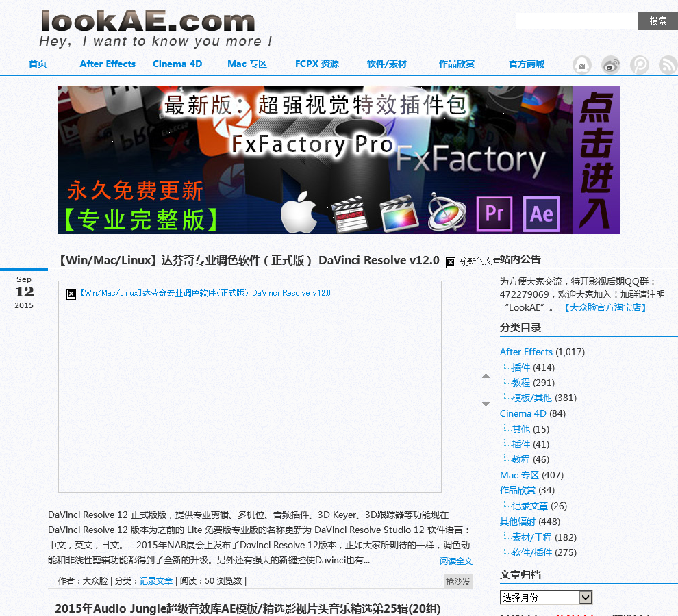Open the RSS feed icon
The width and height of the screenshot is (678, 616).
pos(668,65)
